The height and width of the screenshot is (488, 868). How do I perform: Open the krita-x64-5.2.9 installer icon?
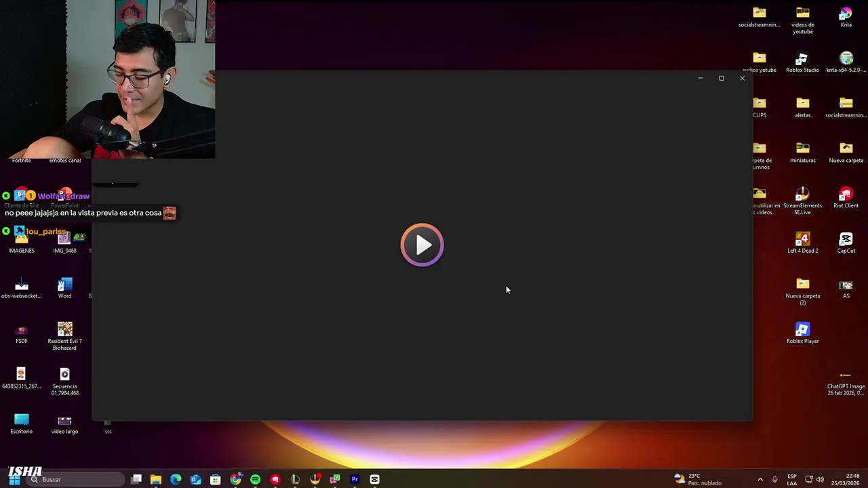point(846,63)
